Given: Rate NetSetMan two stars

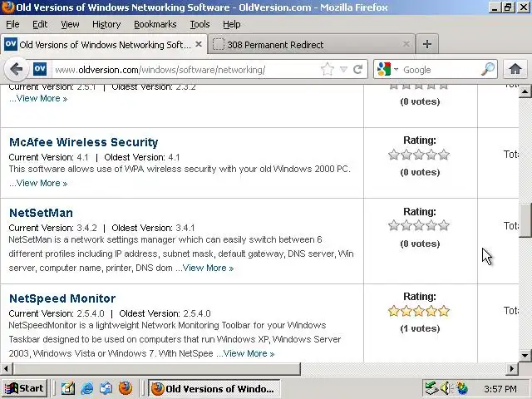Looking at the screenshot, I should [x=406, y=225].
